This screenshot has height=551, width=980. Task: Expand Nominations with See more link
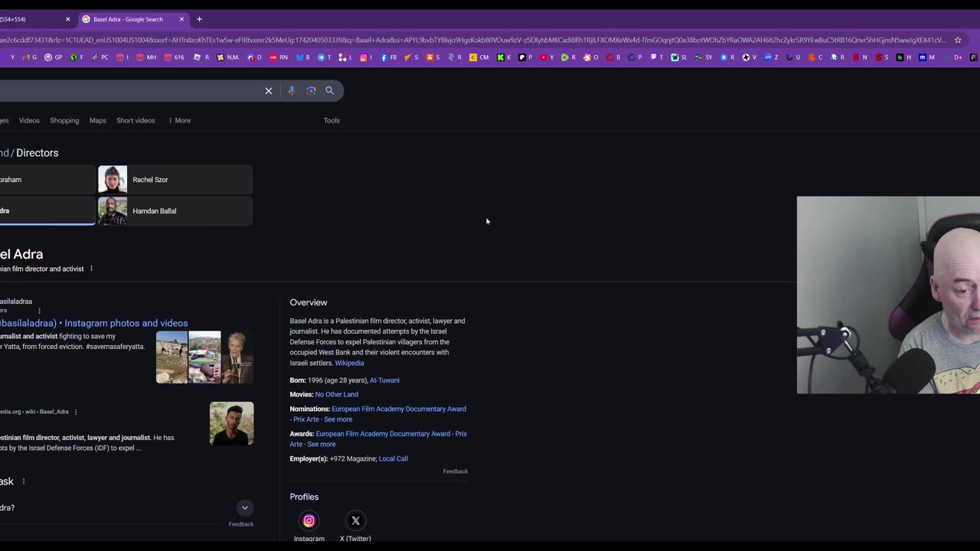pyautogui.click(x=338, y=419)
